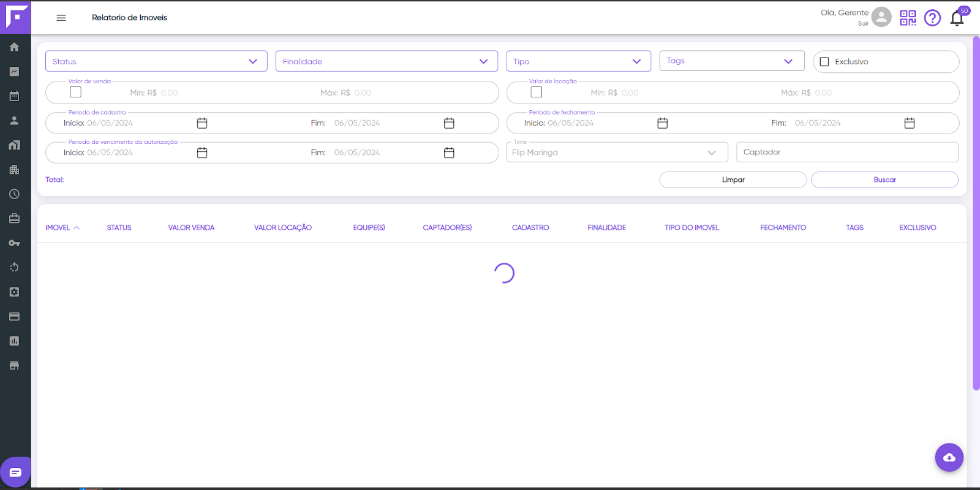Screen dimensions: 980x490
Task: Focus the Captador input field
Action: (x=847, y=152)
